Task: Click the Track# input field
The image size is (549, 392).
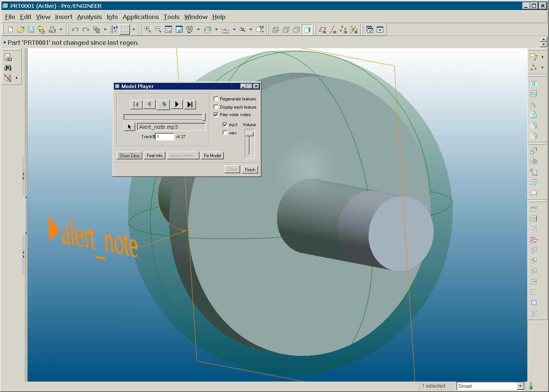Action: 165,137
